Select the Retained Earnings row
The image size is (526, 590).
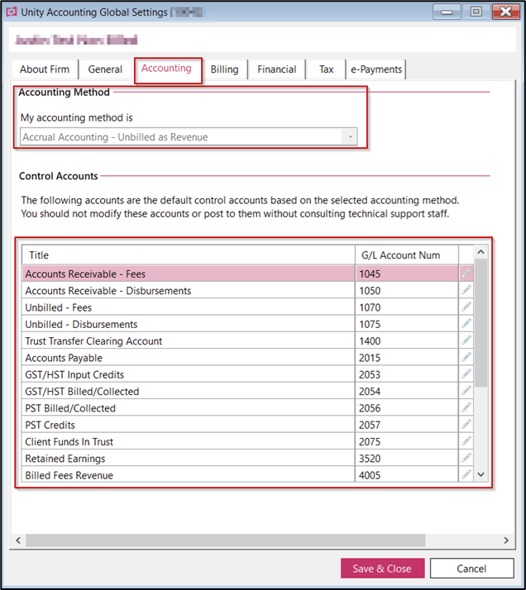248,458
